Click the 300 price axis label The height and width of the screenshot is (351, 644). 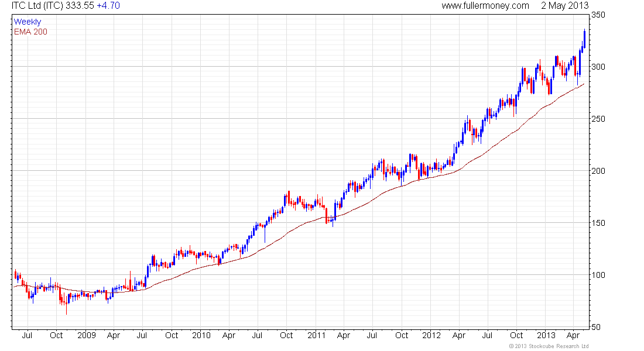pos(598,67)
